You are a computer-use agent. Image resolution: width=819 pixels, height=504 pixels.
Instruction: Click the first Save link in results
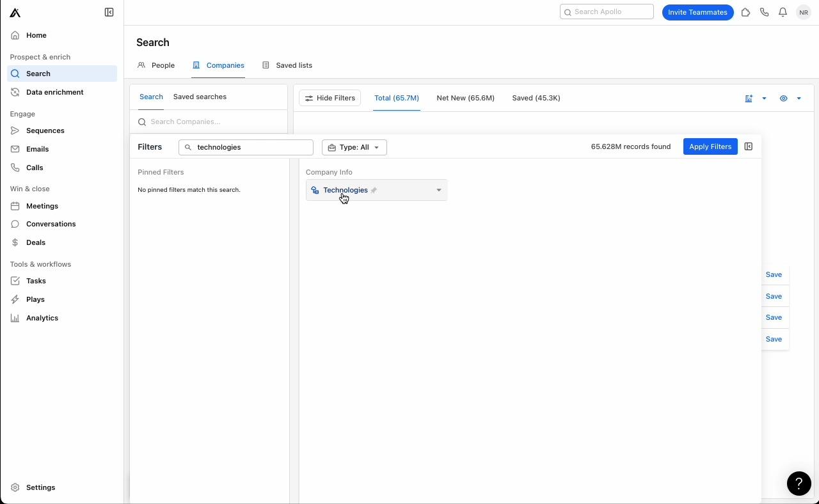tap(774, 274)
